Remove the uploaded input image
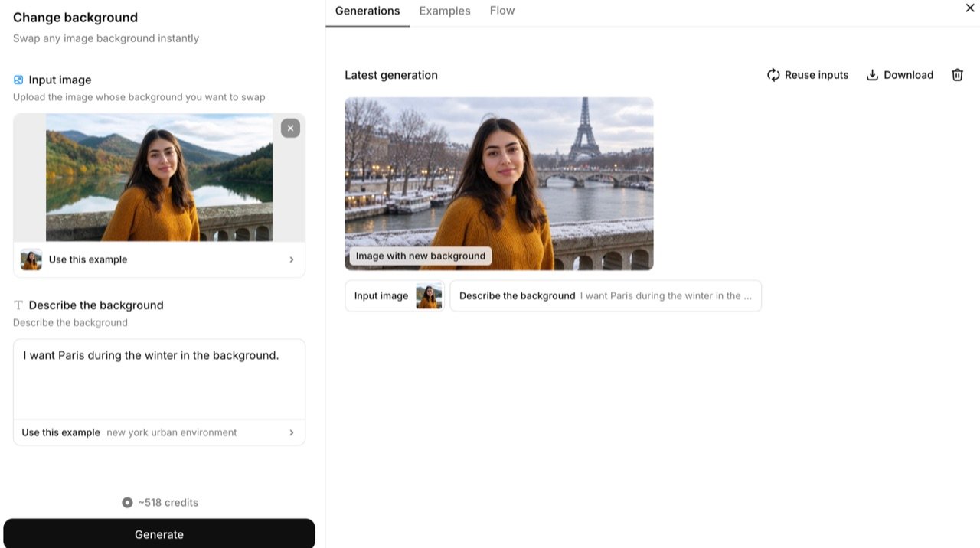 (290, 128)
